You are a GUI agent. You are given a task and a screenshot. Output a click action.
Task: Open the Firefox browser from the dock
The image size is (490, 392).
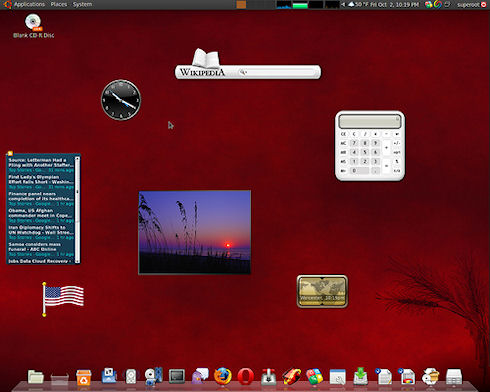(x=223, y=376)
